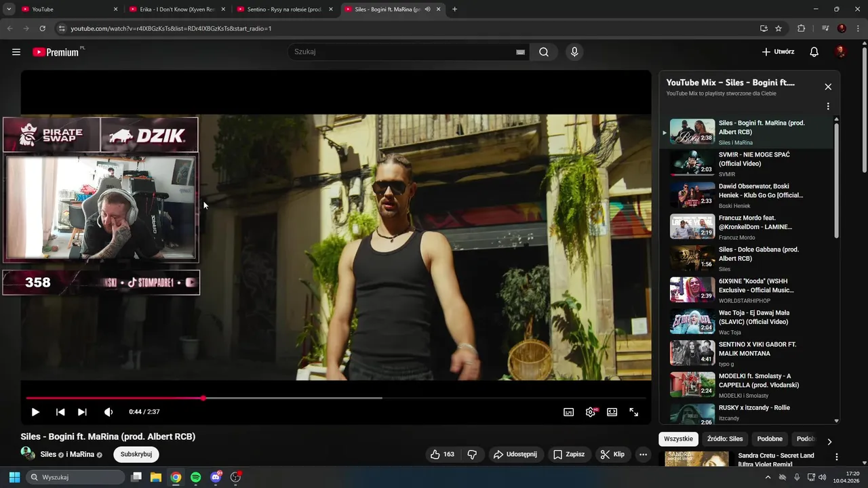Play 6IX9INE Kooda in the playlist
Image resolution: width=868 pixels, height=488 pixels.
point(746,291)
